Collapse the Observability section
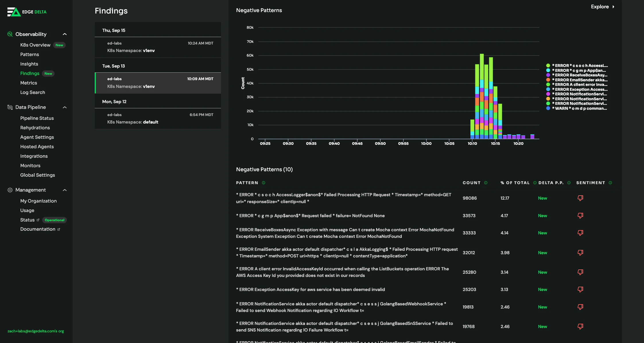The image size is (644, 343). [x=65, y=34]
